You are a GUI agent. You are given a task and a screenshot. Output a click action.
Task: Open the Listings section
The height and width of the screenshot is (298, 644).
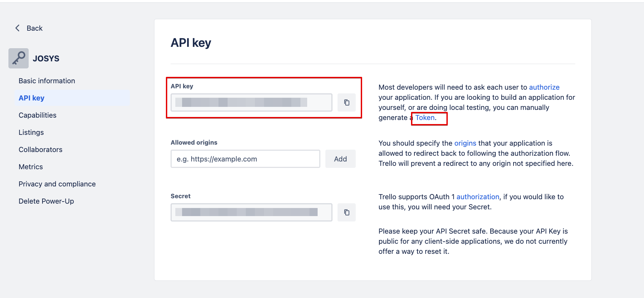click(x=31, y=132)
